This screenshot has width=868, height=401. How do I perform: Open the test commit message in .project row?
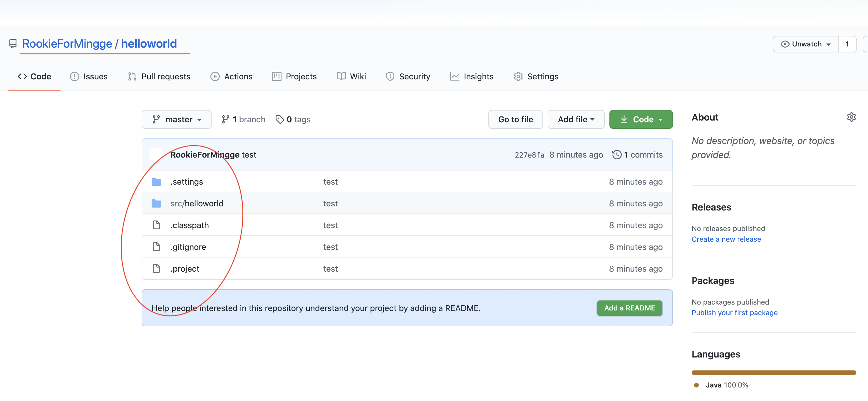pyautogui.click(x=330, y=269)
